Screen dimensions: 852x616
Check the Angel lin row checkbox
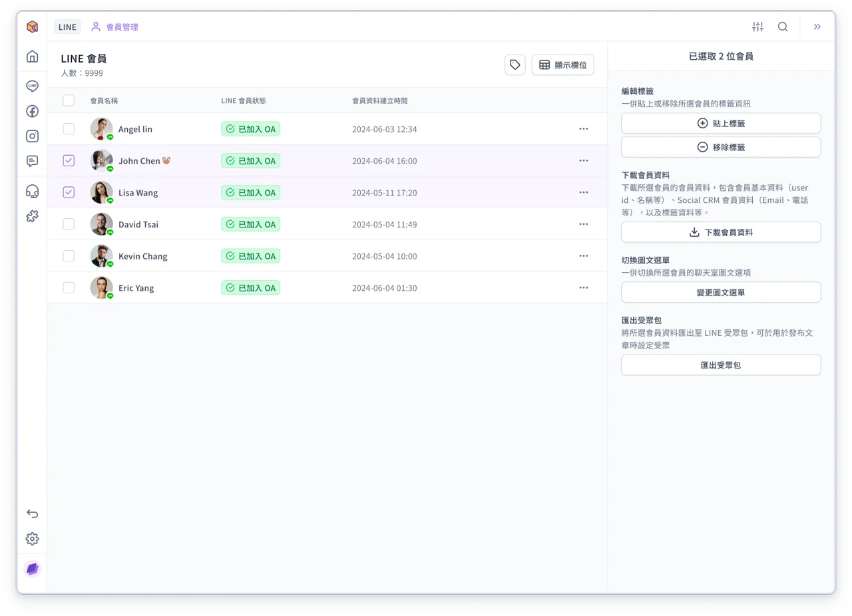pyautogui.click(x=69, y=129)
